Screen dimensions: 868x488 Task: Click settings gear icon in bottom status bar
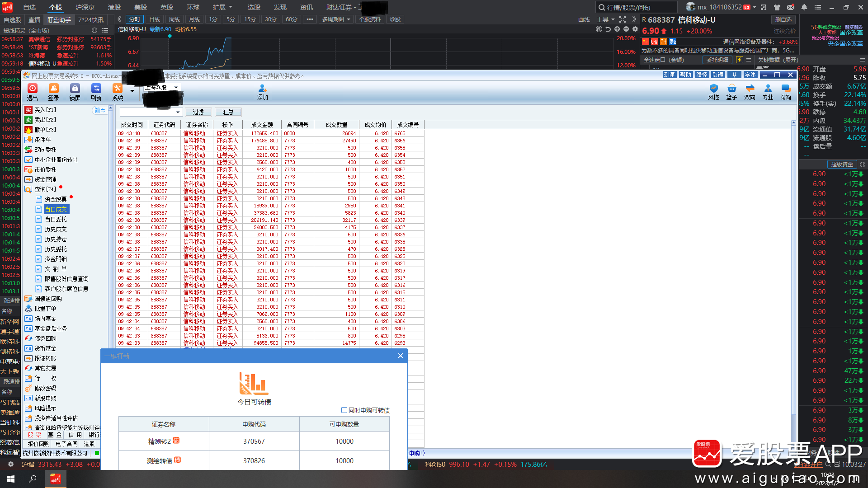click(x=11, y=464)
